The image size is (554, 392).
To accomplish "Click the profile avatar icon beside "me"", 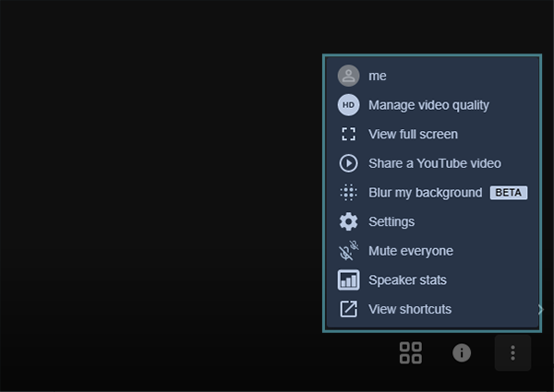I will tap(348, 76).
